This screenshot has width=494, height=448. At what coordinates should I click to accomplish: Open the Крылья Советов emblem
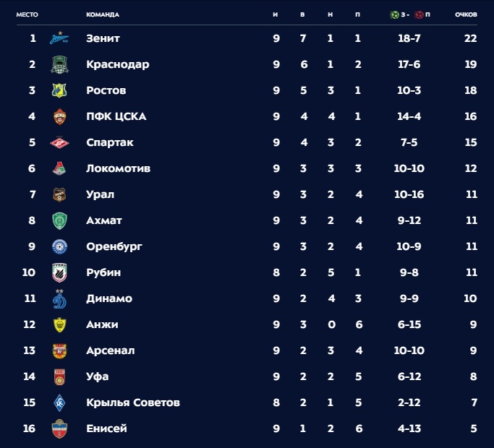59,402
